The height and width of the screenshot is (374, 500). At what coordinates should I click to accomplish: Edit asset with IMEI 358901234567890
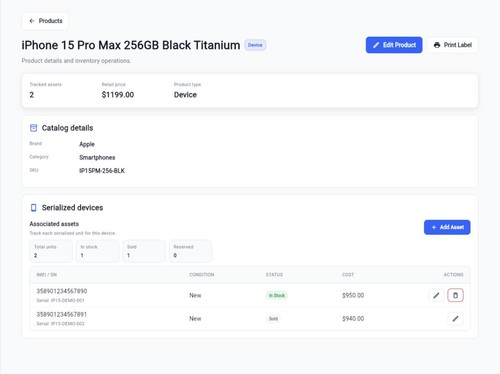(x=436, y=295)
